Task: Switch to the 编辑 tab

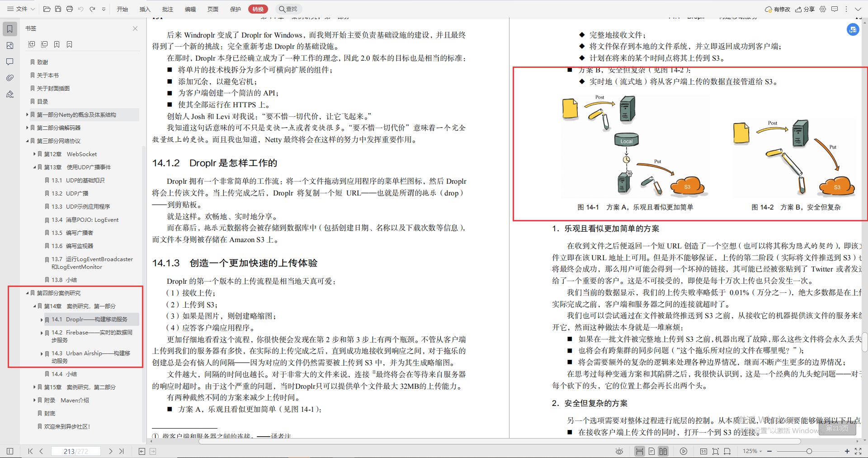Action: (190, 9)
